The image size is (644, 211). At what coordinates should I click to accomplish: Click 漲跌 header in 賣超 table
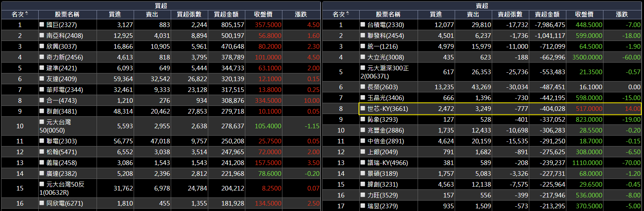pos(622,14)
